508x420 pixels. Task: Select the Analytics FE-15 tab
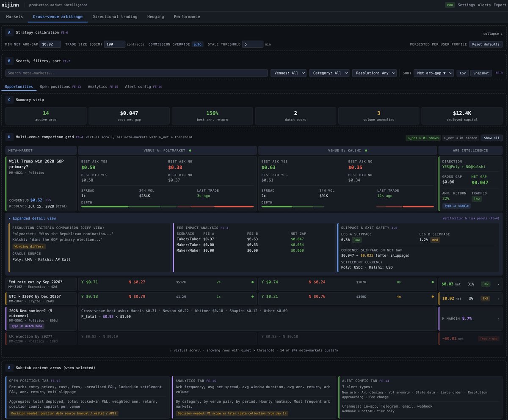(x=102, y=86)
